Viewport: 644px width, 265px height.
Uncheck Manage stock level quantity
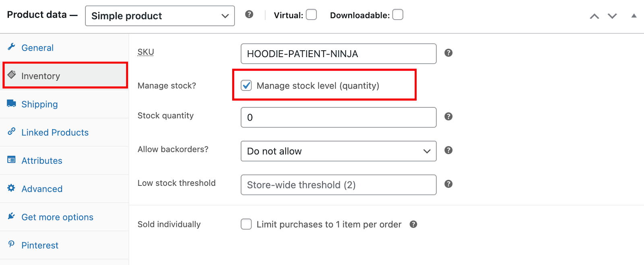[x=246, y=85]
